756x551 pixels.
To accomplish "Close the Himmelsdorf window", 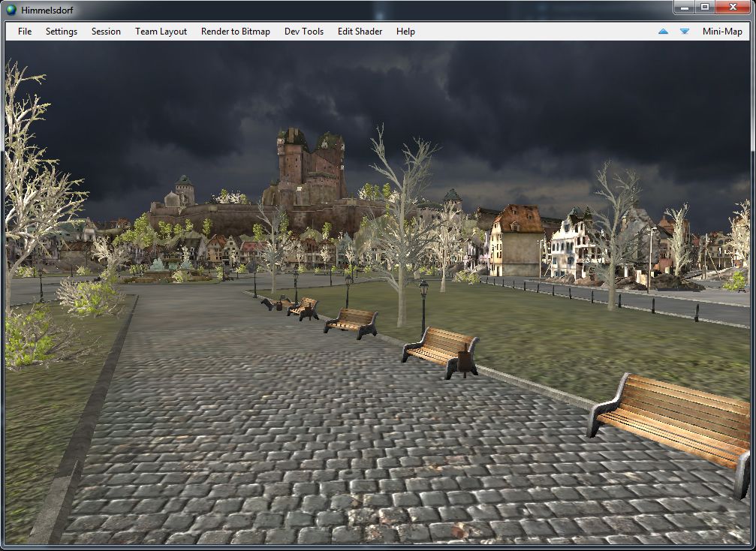I will point(733,8).
